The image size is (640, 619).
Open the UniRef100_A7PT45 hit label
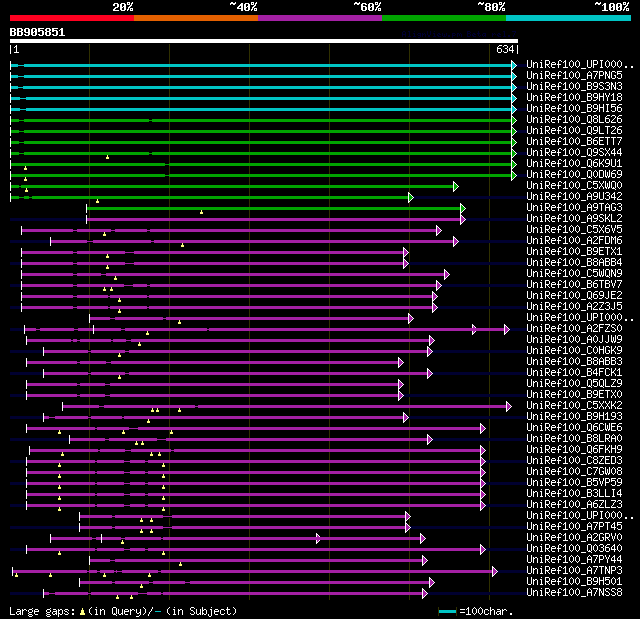pyautogui.click(x=574, y=527)
